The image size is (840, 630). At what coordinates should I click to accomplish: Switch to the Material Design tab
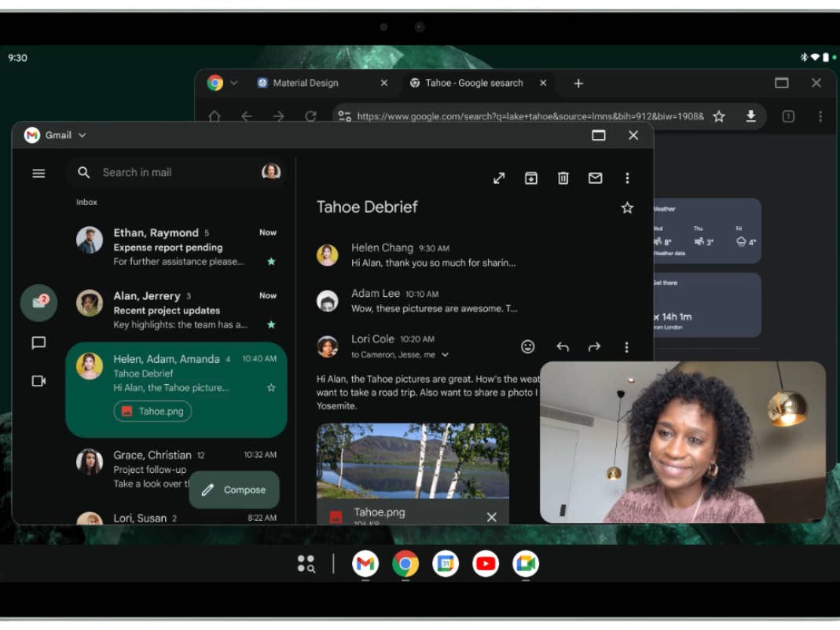coord(306,83)
